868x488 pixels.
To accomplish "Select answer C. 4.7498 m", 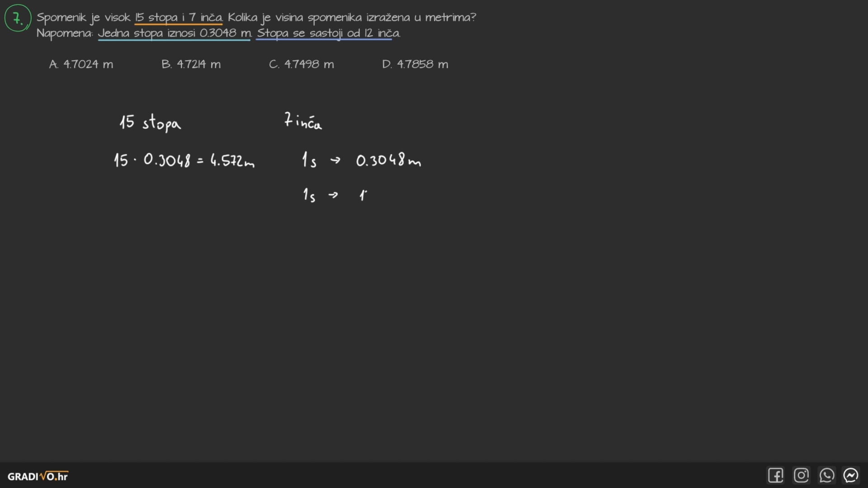I will click(302, 64).
